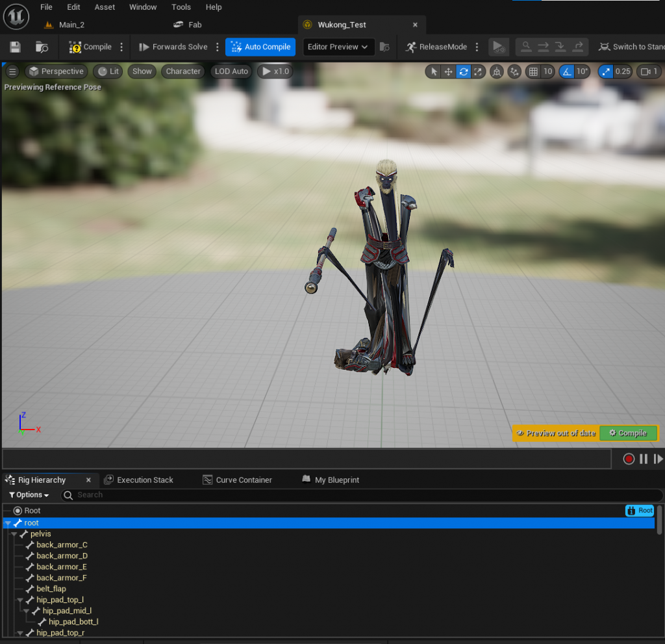Screen dimensions: 665x644
Task: Click Switch to Standalone rig button
Action: click(x=631, y=47)
